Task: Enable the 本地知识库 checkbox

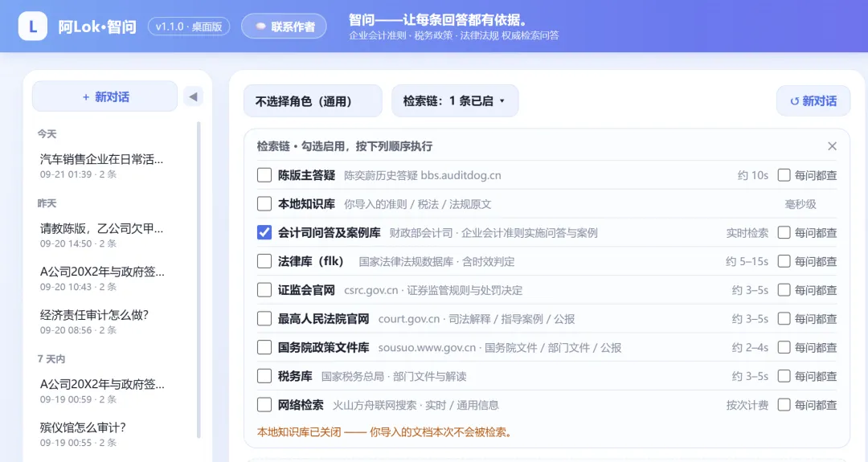Action: click(264, 204)
